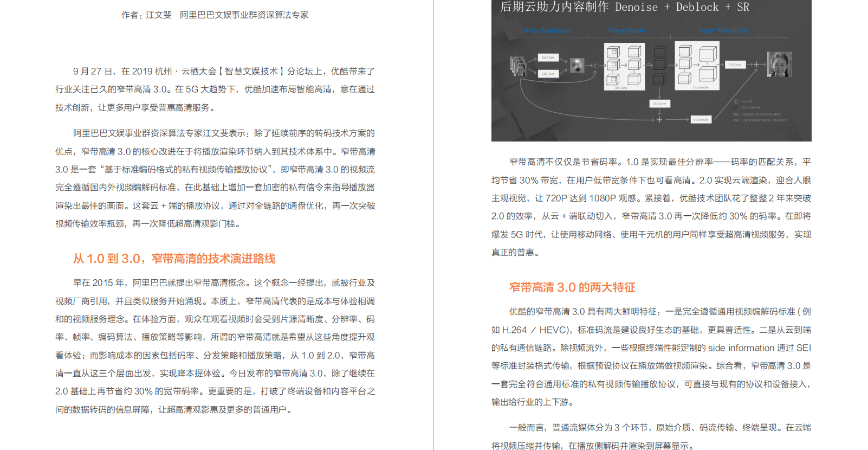Image resolution: width=868 pixels, height=450 pixels.
Task: Click the line starting "间的数据转码的信息屏障"
Action: (x=175, y=410)
